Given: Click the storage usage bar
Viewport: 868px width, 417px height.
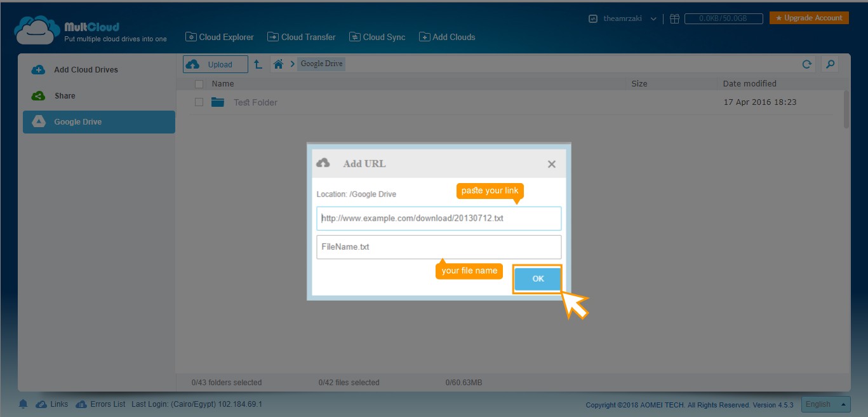Looking at the screenshot, I should (x=724, y=19).
